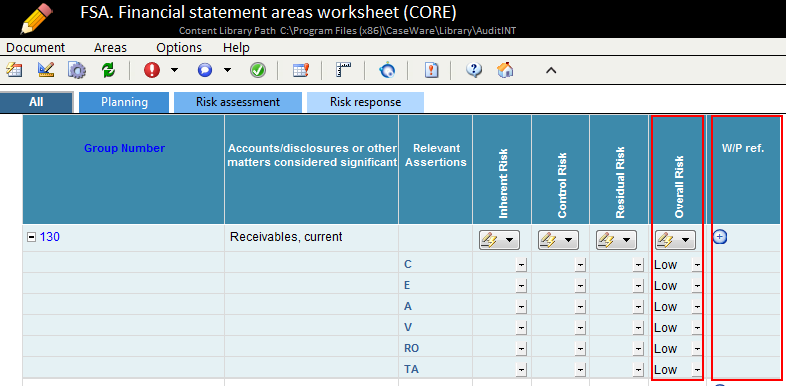Open Overall Risk fill button for Receivables
The width and height of the screenshot is (786, 386).
pos(675,240)
